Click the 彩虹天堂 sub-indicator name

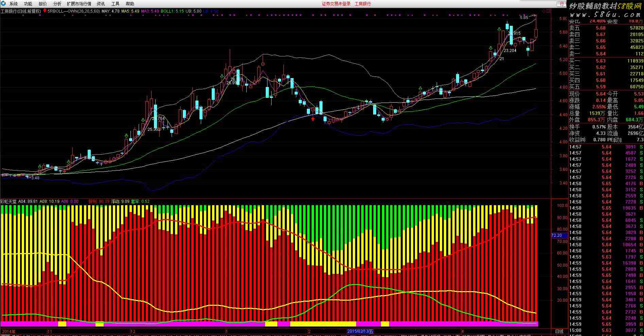coord(8,201)
